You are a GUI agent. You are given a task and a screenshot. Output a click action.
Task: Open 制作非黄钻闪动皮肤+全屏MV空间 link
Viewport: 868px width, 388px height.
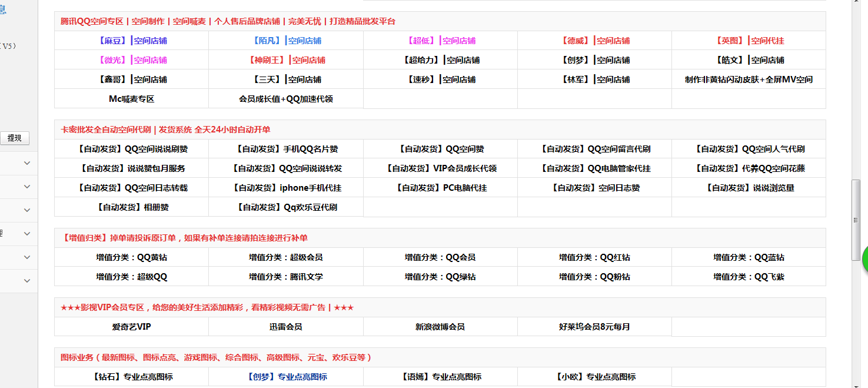pos(749,79)
